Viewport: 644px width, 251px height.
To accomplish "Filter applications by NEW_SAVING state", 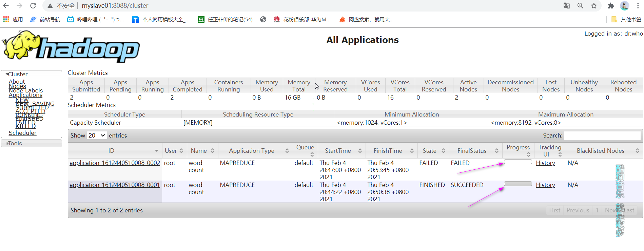I will (35, 104).
